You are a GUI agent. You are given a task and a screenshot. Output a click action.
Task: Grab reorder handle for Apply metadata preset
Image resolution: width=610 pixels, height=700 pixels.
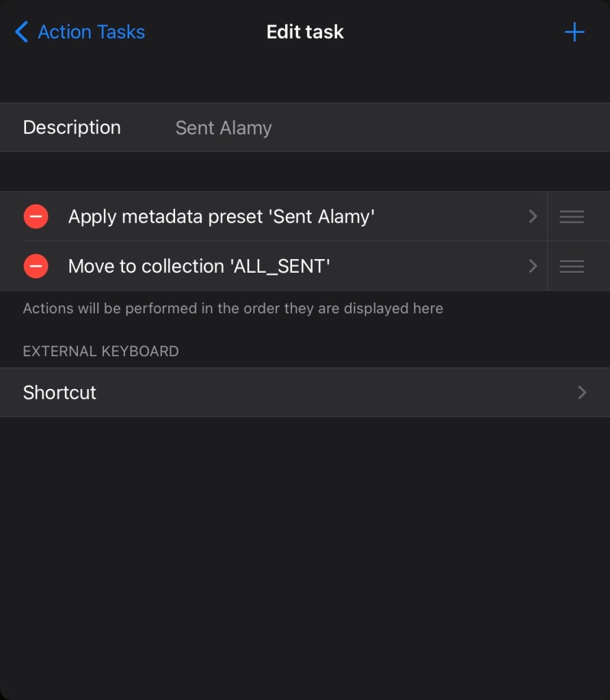pyautogui.click(x=572, y=217)
